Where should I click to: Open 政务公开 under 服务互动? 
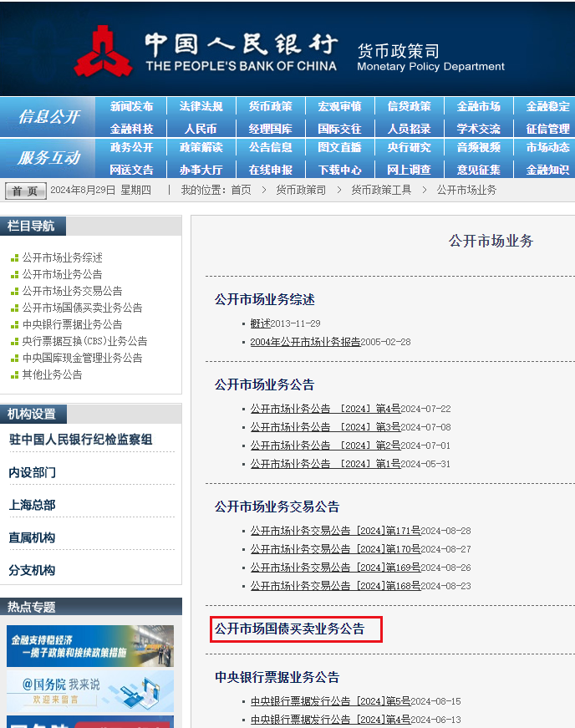tap(131, 147)
